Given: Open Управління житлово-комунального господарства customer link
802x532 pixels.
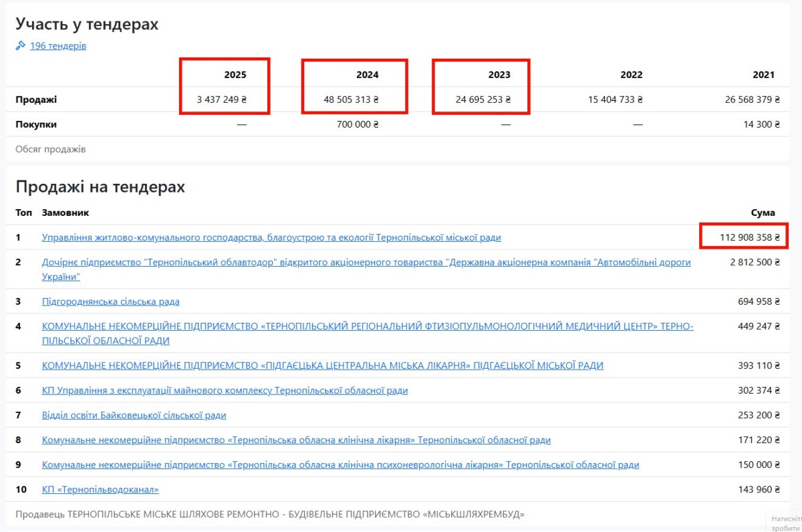Looking at the screenshot, I should point(271,237).
